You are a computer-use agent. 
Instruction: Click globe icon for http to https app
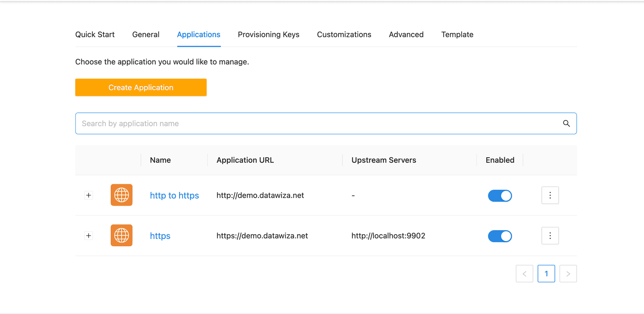122,195
